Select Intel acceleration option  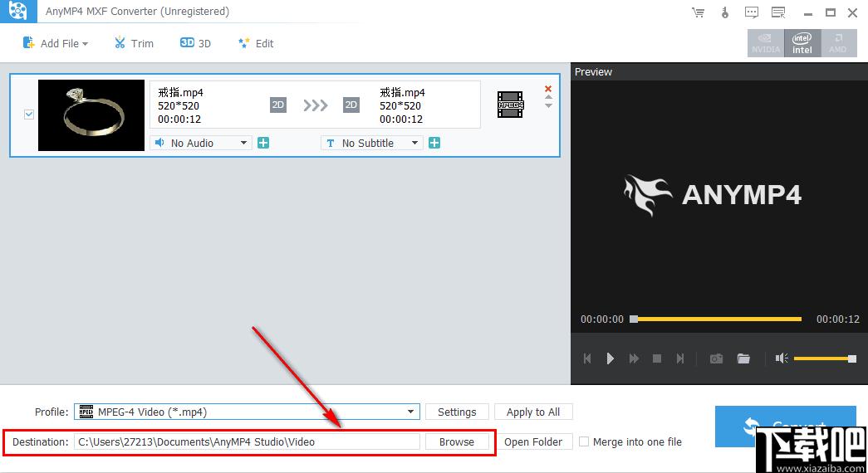[802, 43]
